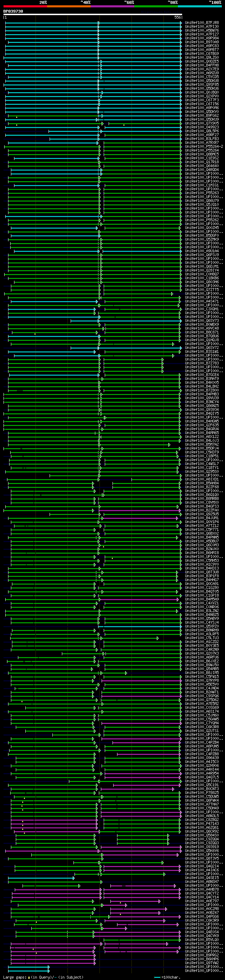Click the UniRef100_A9U1A4 label
The width and height of the screenshot is (225, 980).
point(202,251)
